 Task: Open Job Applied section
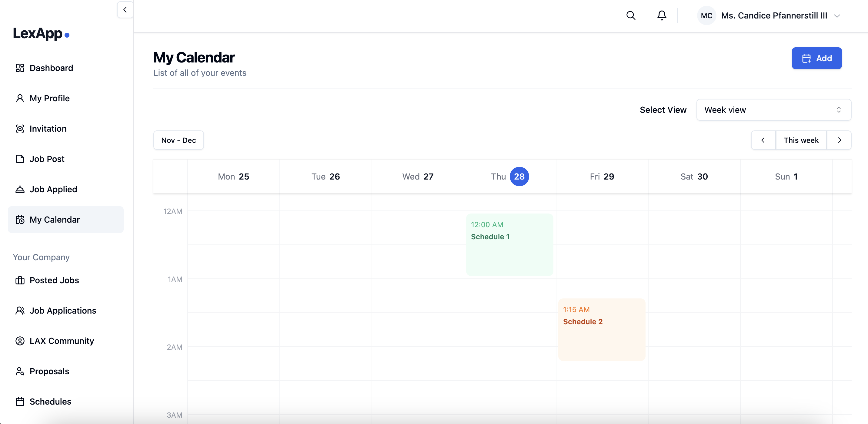coord(66,189)
